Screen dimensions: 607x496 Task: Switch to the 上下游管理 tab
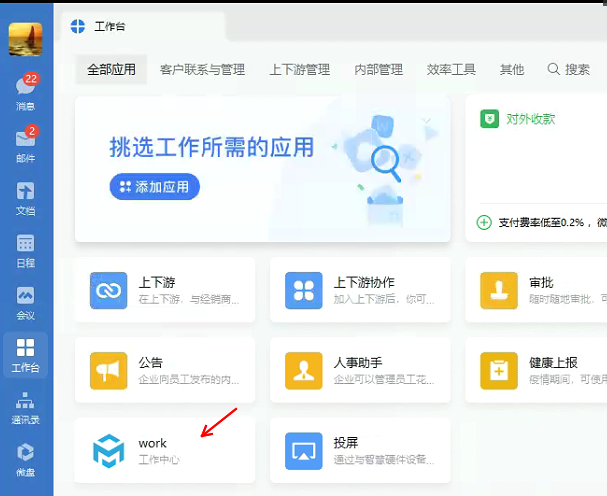299,70
